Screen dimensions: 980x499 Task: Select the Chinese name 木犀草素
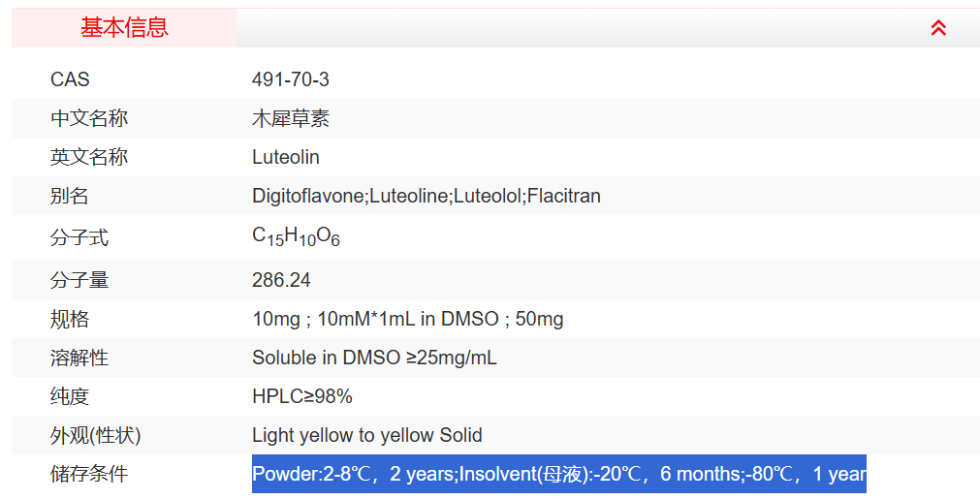point(291,118)
